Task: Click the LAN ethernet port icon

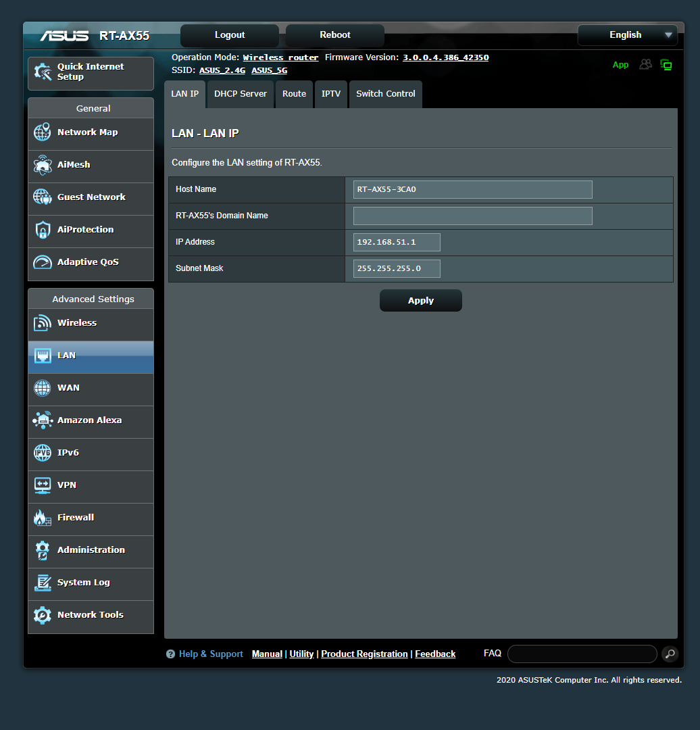Action: 43,356
